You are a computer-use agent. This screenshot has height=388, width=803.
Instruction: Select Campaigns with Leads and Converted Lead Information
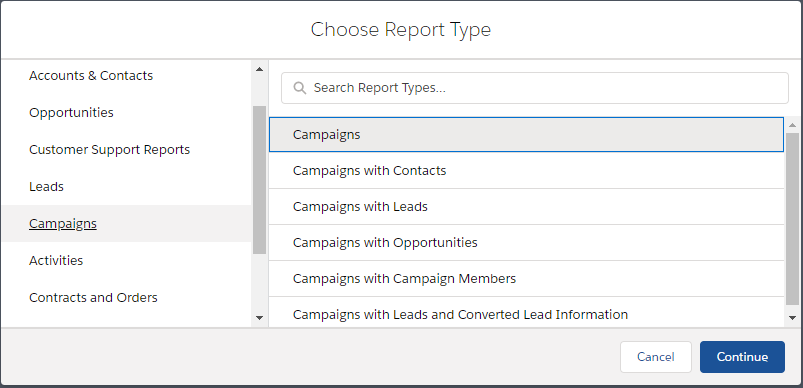(x=526, y=313)
